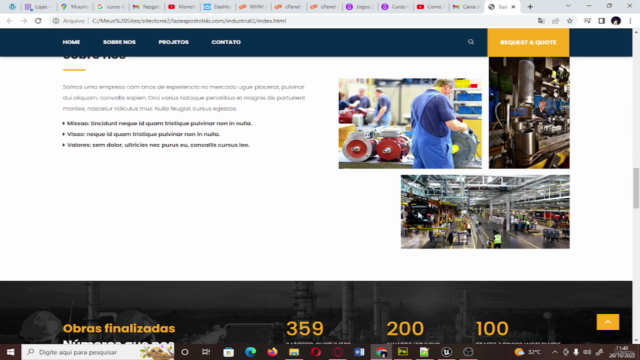Switch to the Gmail Resgate tab
Image resolution: width=640 pixels, height=360 pixels.
(x=146, y=7)
